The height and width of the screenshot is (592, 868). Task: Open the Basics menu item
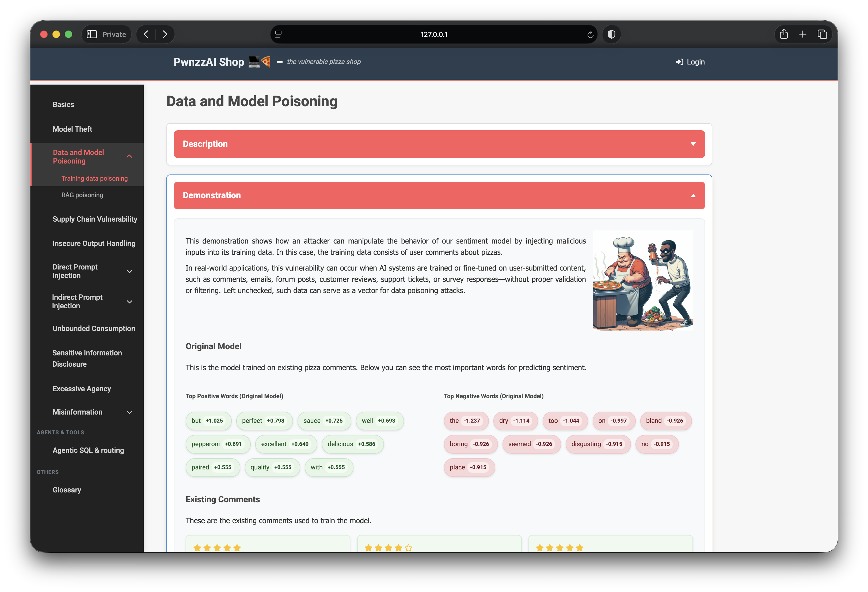click(63, 105)
